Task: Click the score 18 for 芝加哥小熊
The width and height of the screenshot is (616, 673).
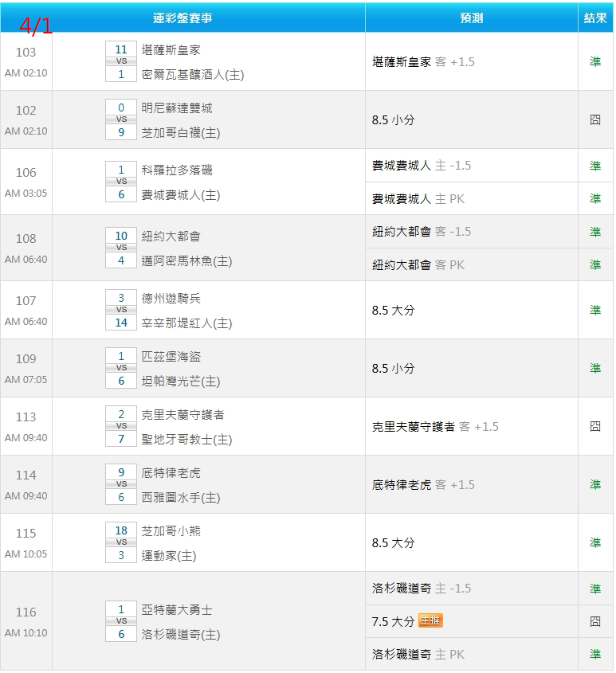Action: pyautogui.click(x=121, y=530)
